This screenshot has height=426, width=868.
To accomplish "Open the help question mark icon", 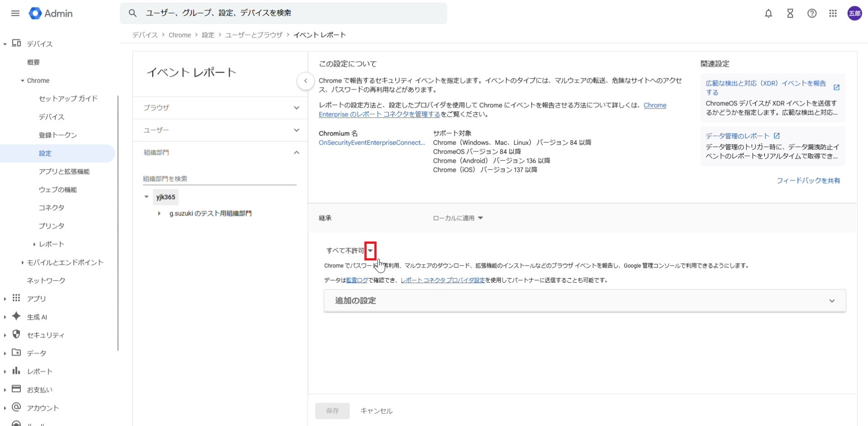I will (x=811, y=14).
